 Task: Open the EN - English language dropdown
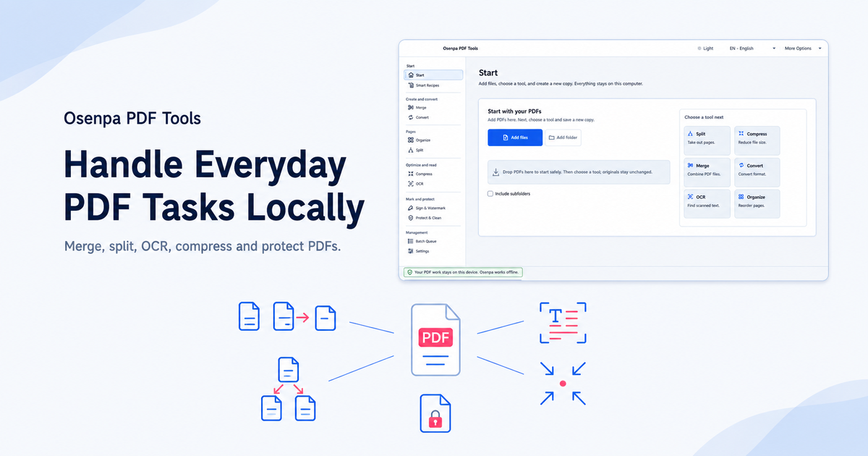[x=752, y=48]
